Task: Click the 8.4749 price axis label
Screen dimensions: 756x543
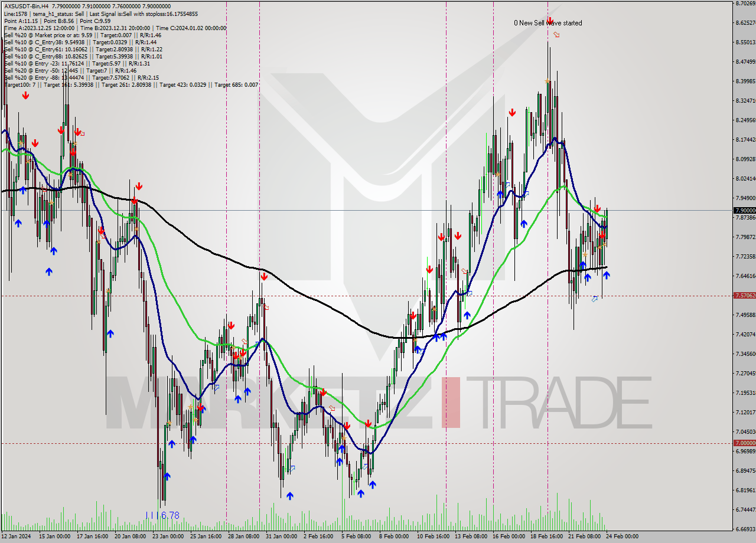Action: [746, 62]
